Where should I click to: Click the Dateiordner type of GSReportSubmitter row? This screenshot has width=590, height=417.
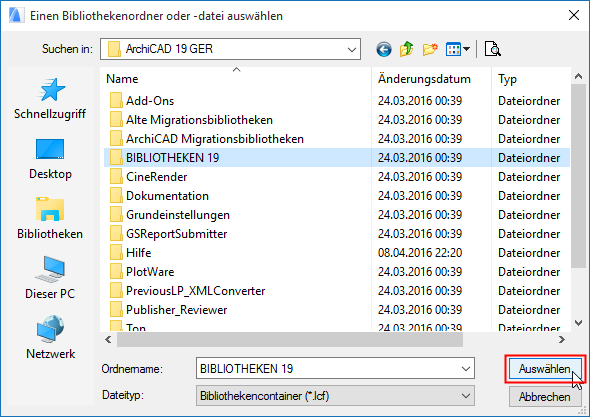pos(529,234)
